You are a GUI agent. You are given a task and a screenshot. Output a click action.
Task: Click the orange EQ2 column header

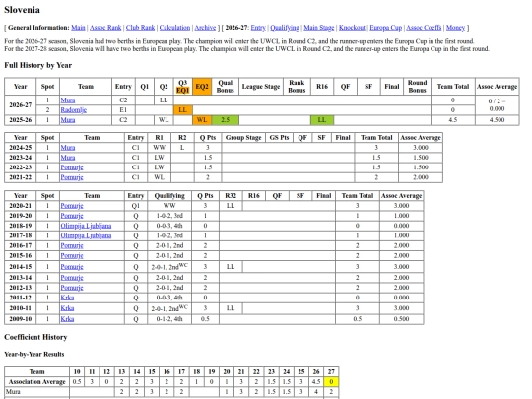pyautogui.click(x=202, y=87)
